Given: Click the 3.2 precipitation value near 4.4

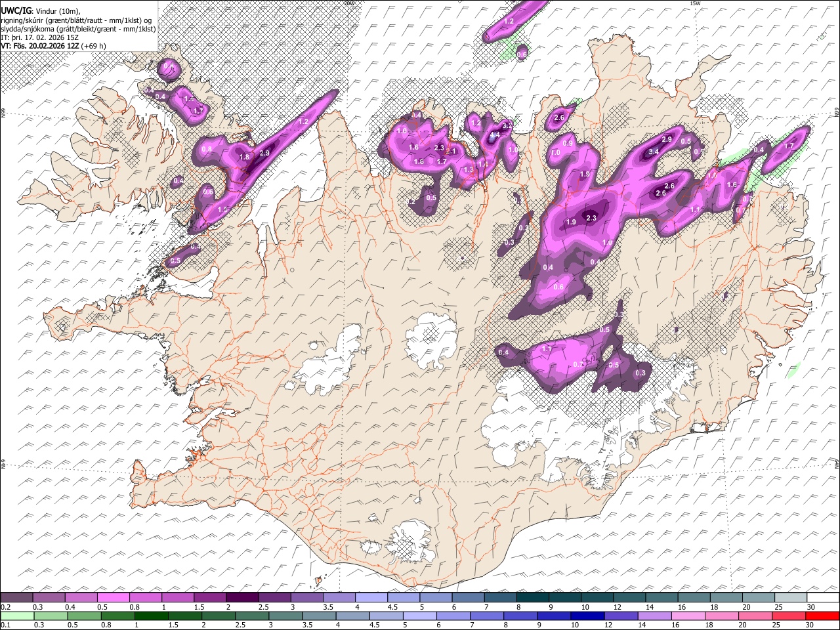Looking at the screenshot, I should pos(507,125).
